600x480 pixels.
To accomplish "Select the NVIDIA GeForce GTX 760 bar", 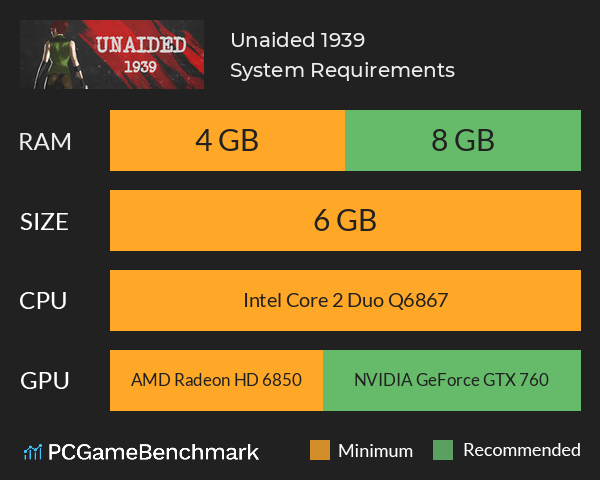I will tap(452, 380).
